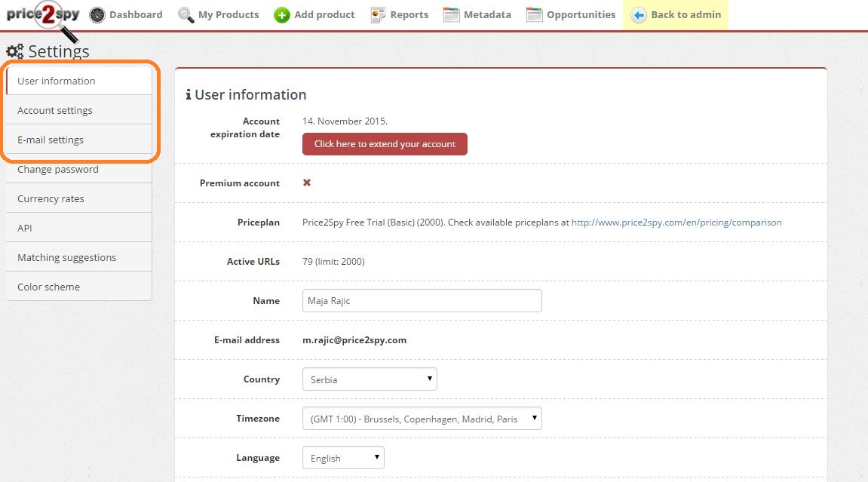Click the 'User information' panel heading
868x482 pixels.
[x=250, y=94]
